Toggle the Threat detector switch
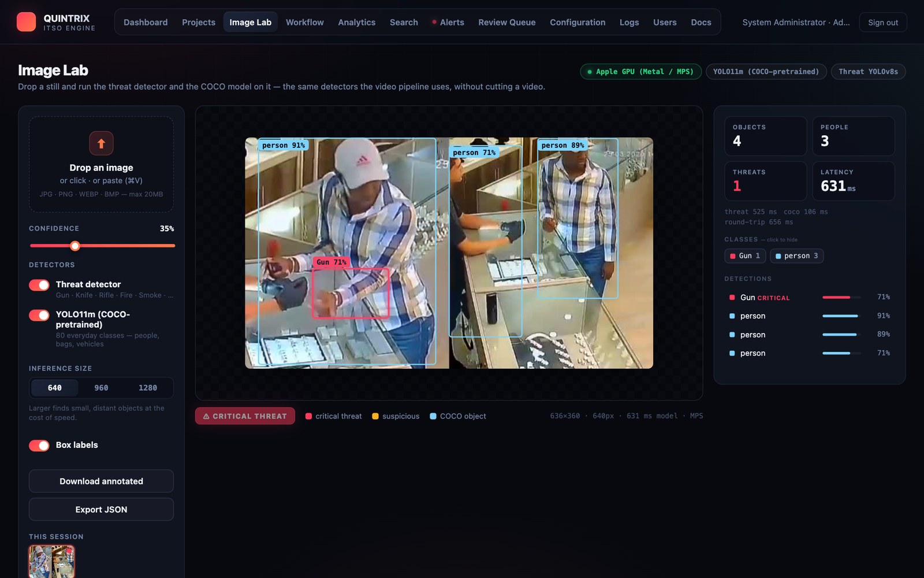This screenshot has height=578, width=924. (39, 285)
